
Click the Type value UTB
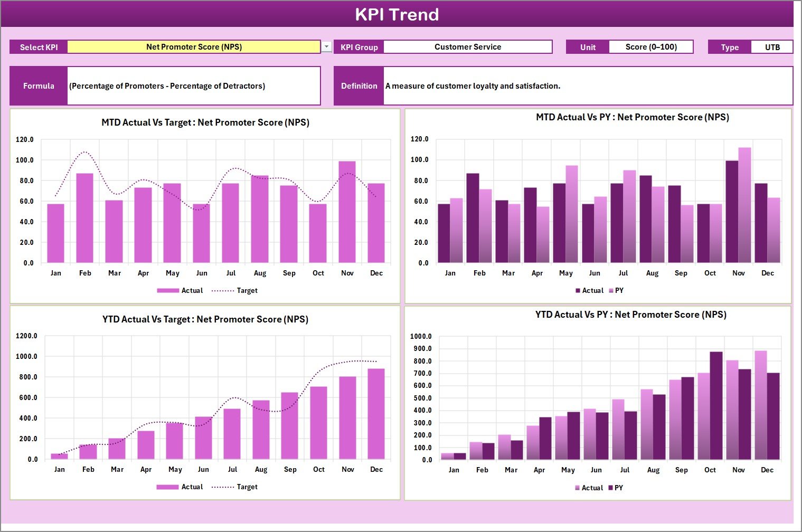click(x=772, y=46)
